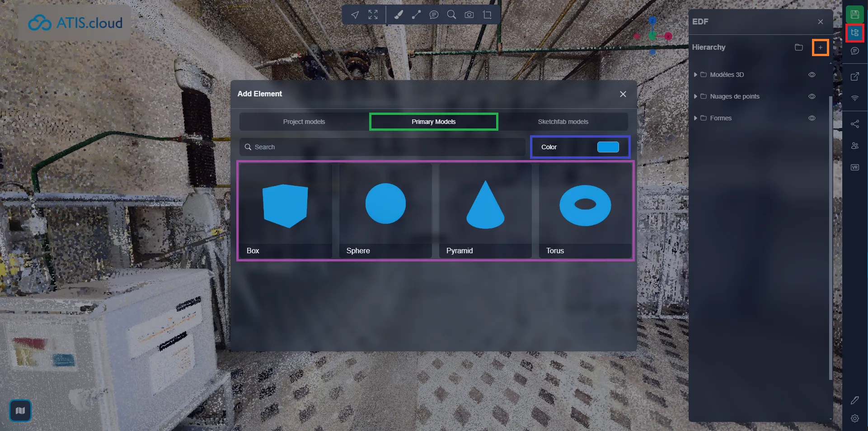Click the plus button to add an element
This screenshot has height=431, width=868.
pos(821,47)
